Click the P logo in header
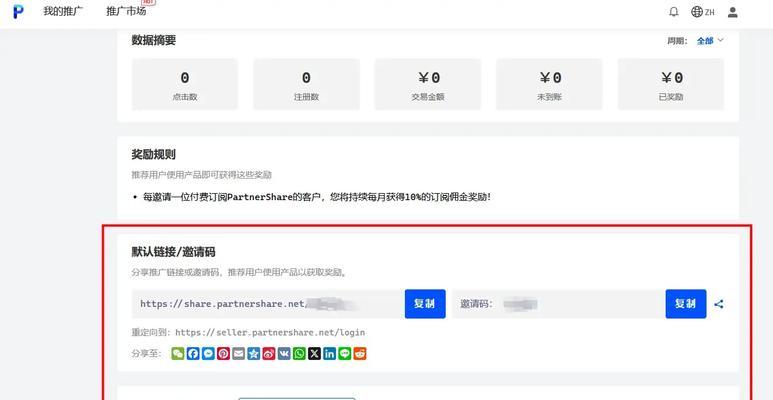Viewport: 773px width, 400px height. pos(18,11)
